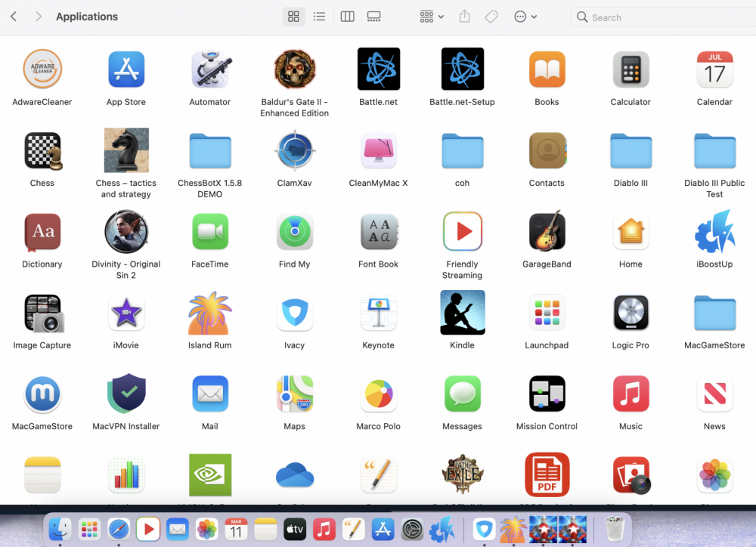Open the Battle.net application
Viewport: 756px width, 547px height.
378,69
